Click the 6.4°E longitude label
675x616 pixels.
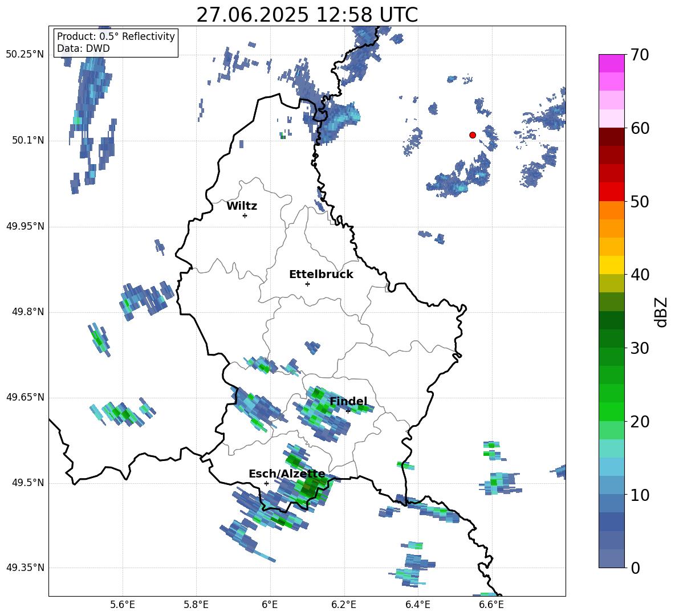click(x=417, y=605)
